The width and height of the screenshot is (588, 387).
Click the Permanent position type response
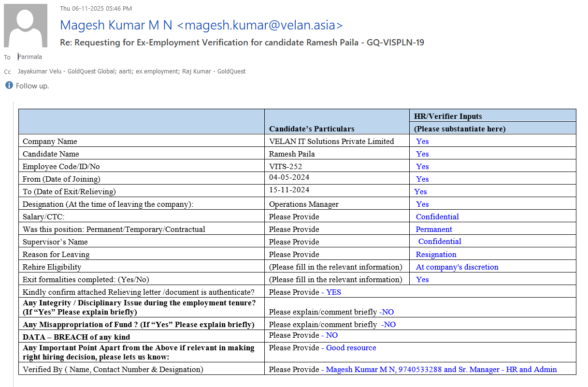pos(434,229)
